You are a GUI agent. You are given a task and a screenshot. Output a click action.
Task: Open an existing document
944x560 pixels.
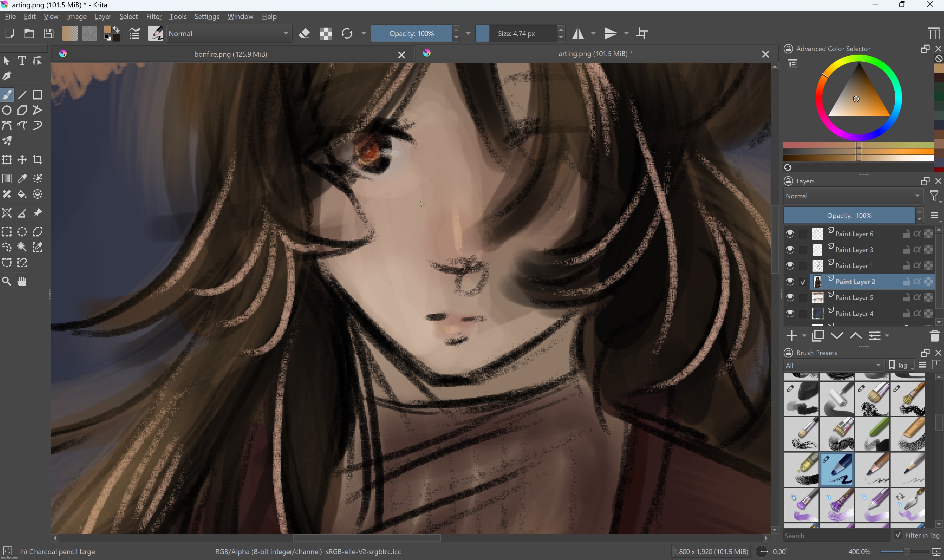[29, 34]
